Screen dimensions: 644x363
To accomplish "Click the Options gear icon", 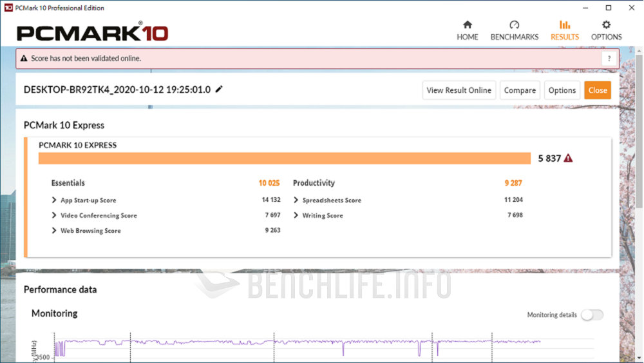I will [x=606, y=25].
